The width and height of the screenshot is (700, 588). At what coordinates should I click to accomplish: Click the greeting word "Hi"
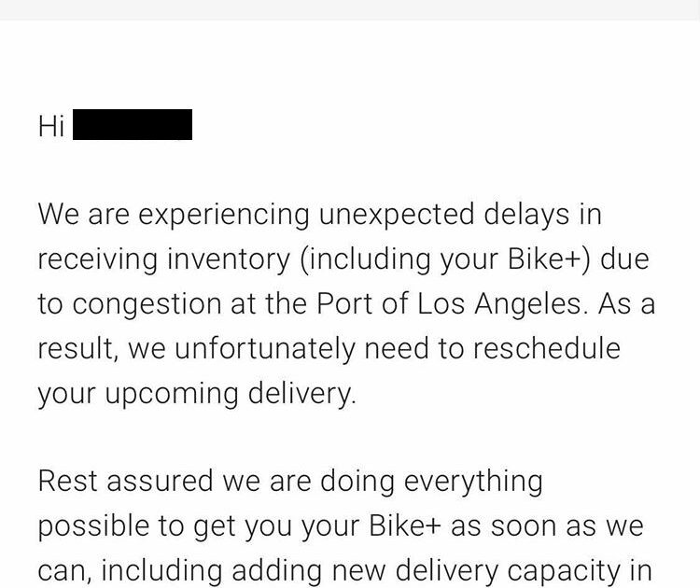coord(50,126)
